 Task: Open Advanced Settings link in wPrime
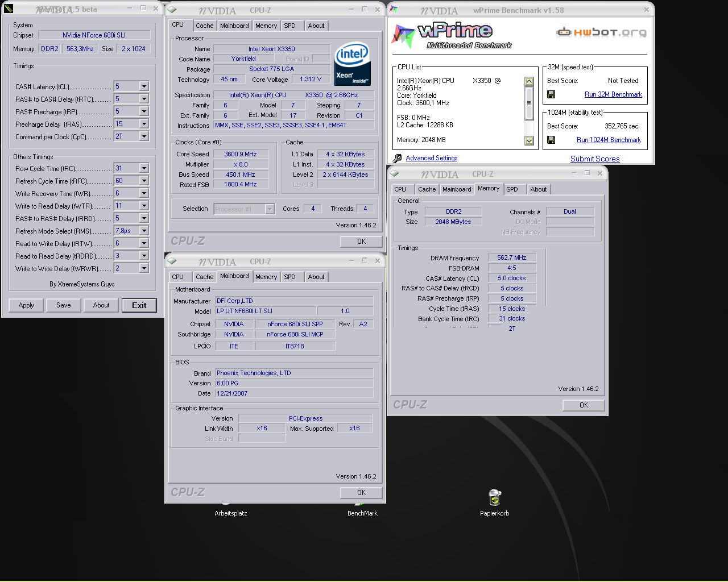point(432,158)
